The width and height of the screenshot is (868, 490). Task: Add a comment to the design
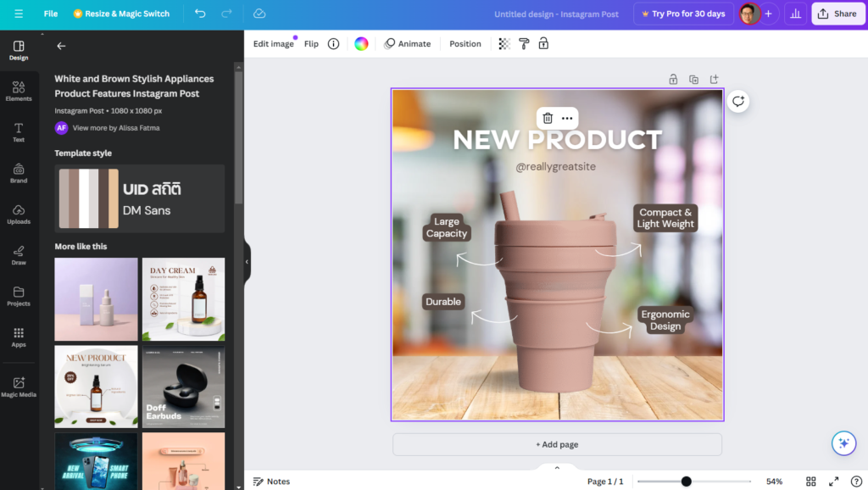[738, 102]
